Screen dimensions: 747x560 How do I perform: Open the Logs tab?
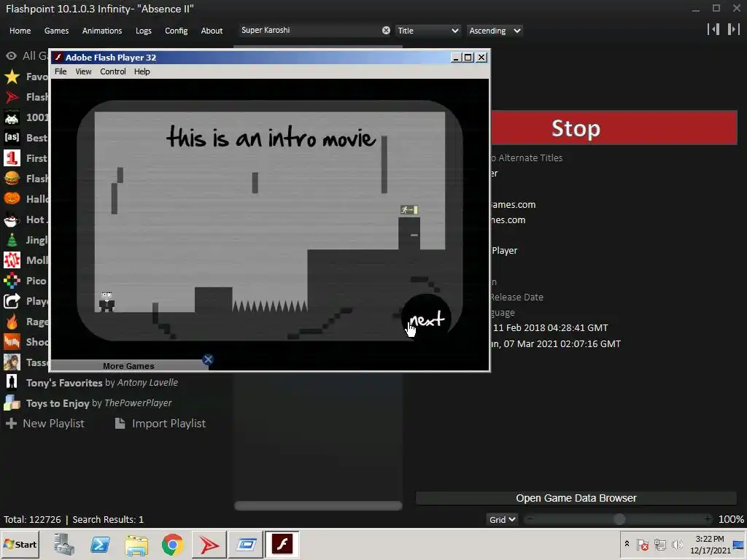click(x=144, y=31)
